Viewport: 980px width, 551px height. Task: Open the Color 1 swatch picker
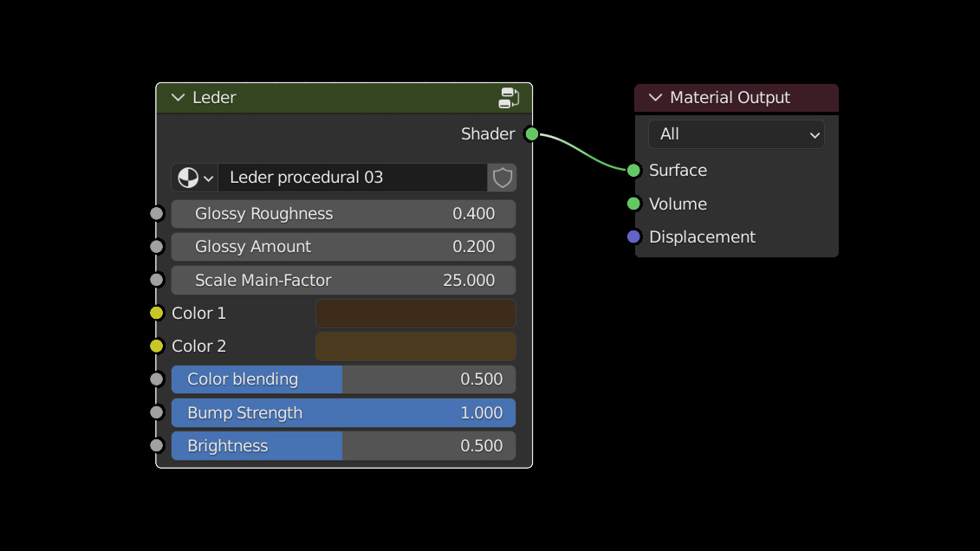click(x=416, y=313)
